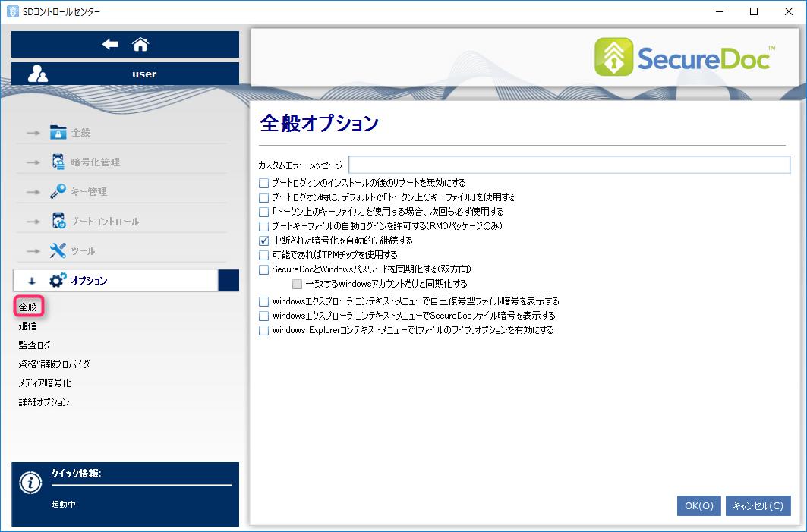Open 暗号化管理 icon in sidebar
This screenshot has height=532, width=807.
[58, 162]
